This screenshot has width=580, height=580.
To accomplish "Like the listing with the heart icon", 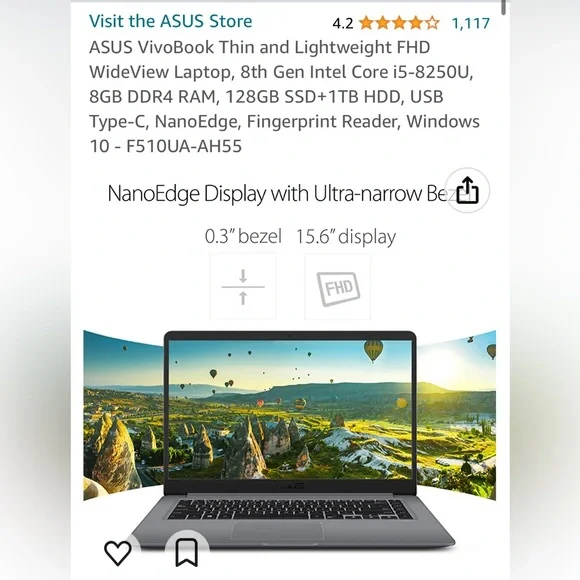I will tap(118, 553).
